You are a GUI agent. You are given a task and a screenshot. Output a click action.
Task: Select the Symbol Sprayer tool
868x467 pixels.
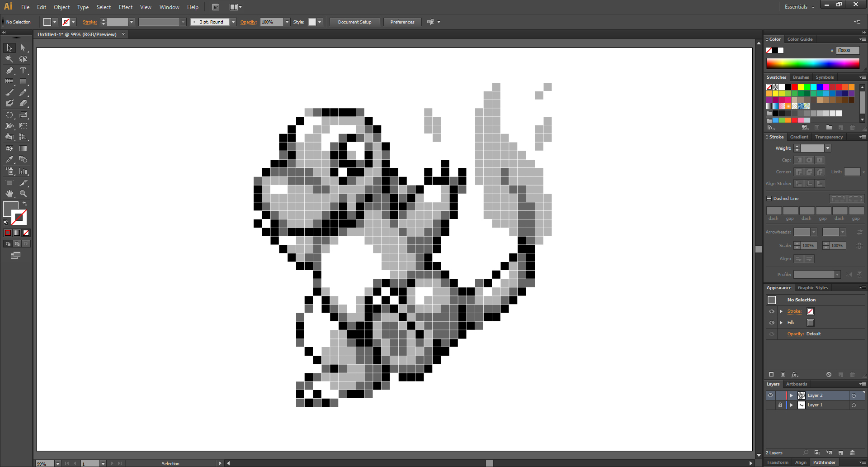tap(9, 171)
